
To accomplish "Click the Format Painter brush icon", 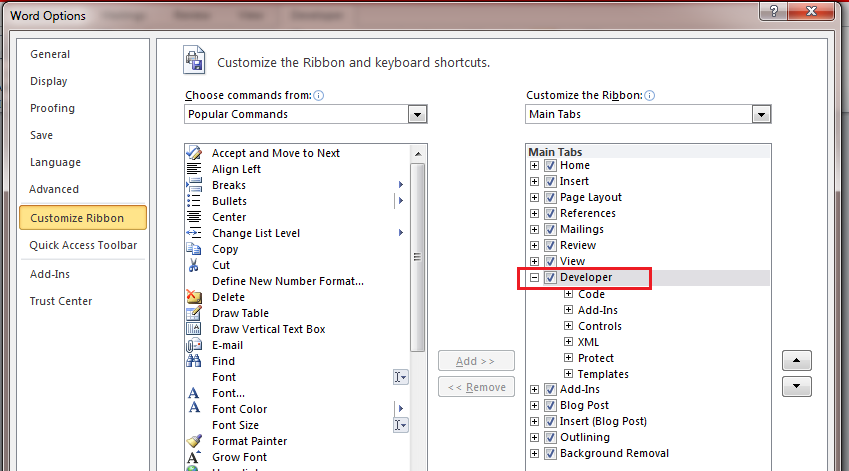I will tap(194, 441).
